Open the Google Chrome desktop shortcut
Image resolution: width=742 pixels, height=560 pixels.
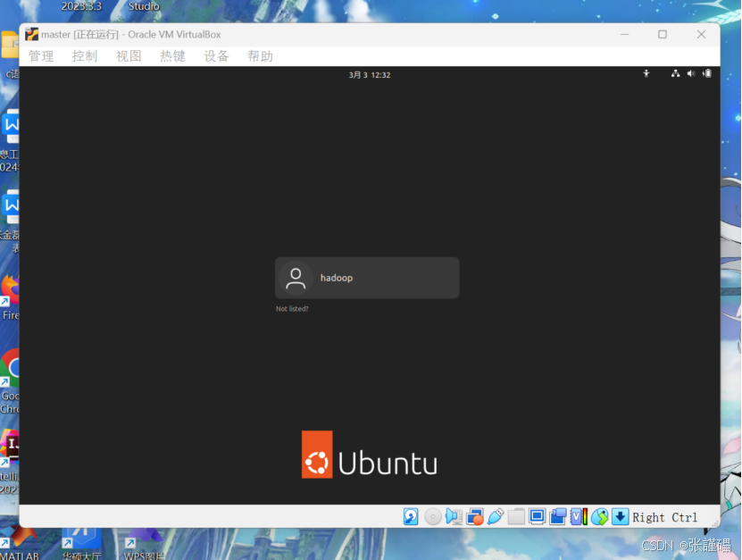pos(10,381)
